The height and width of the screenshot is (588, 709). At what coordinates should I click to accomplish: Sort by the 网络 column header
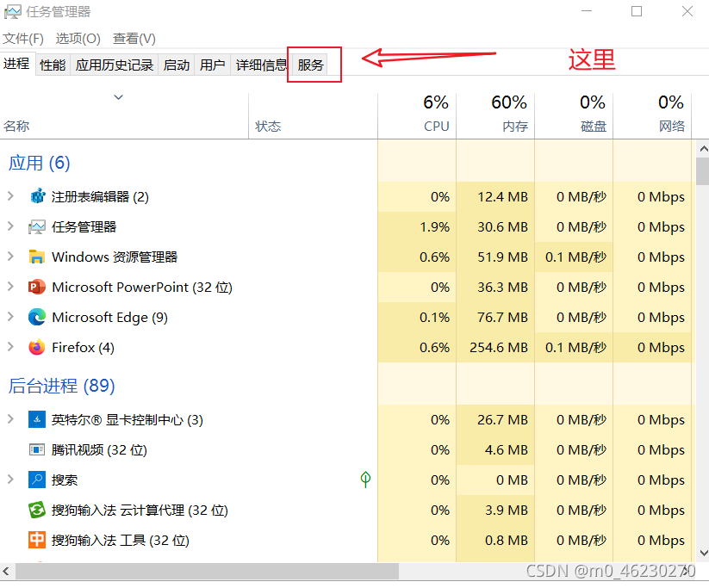[652, 115]
